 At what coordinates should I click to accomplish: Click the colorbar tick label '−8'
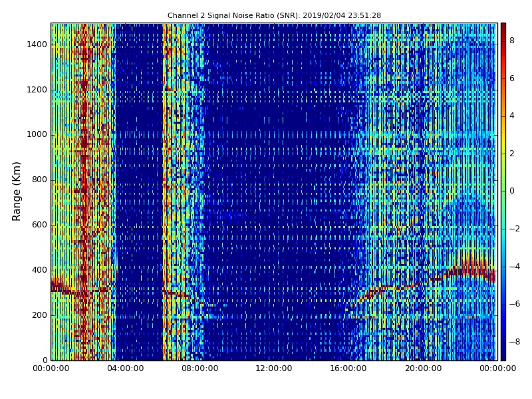point(515,342)
